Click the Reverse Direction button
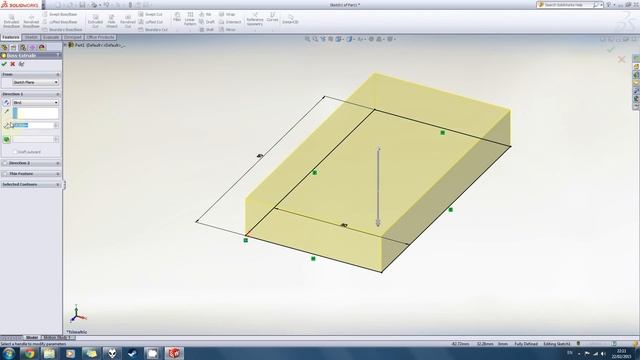Image resolution: width=640 pixels, height=360 pixels. tap(7, 102)
